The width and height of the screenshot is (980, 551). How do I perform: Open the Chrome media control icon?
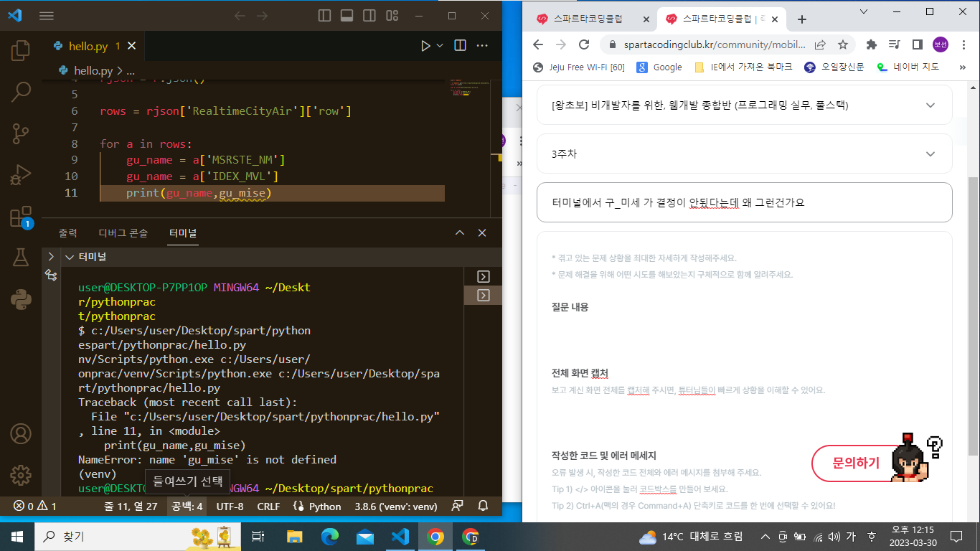[895, 44]
